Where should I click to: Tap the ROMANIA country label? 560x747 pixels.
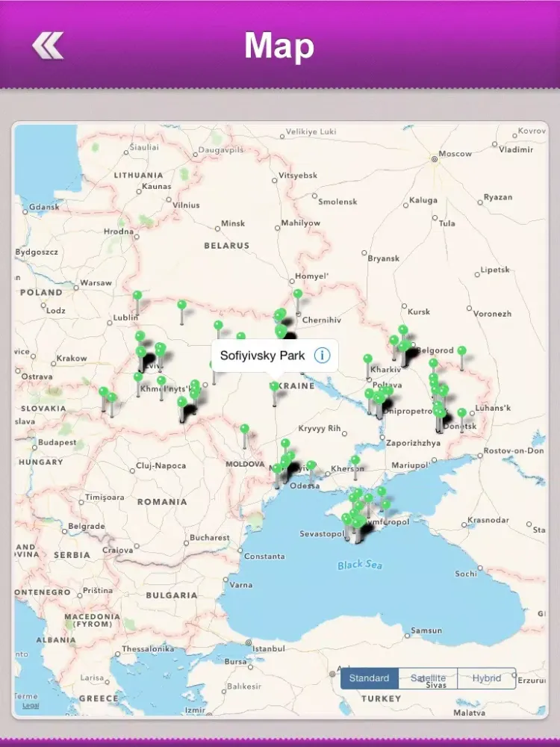tap(162, 502)
